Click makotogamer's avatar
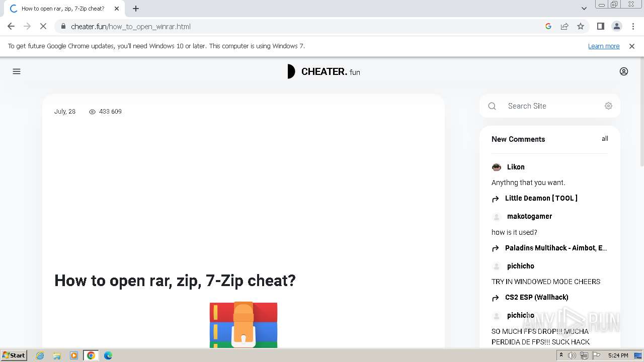 tap(497, 217)
